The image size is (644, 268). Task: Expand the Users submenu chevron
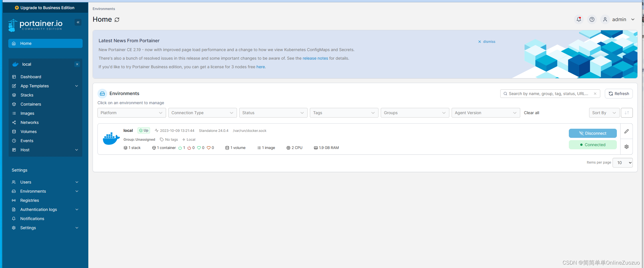tap(77, 182)
